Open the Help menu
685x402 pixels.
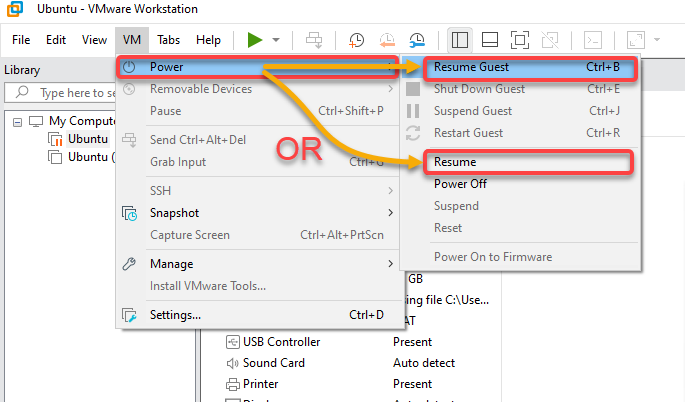point(208,40)
